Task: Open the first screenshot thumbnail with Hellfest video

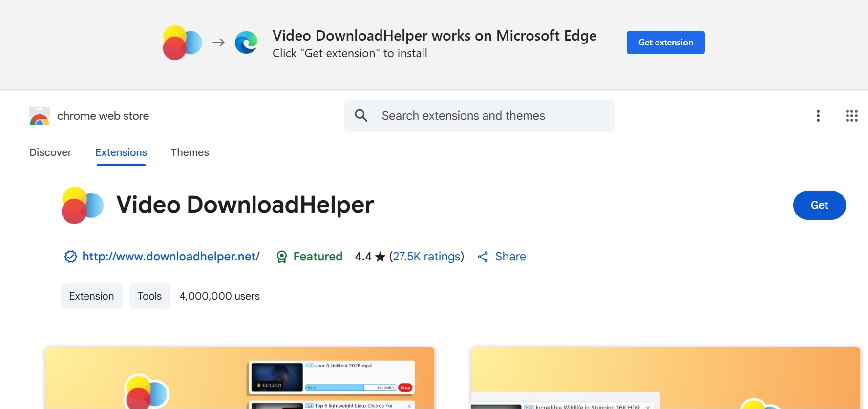Action: 240,378
